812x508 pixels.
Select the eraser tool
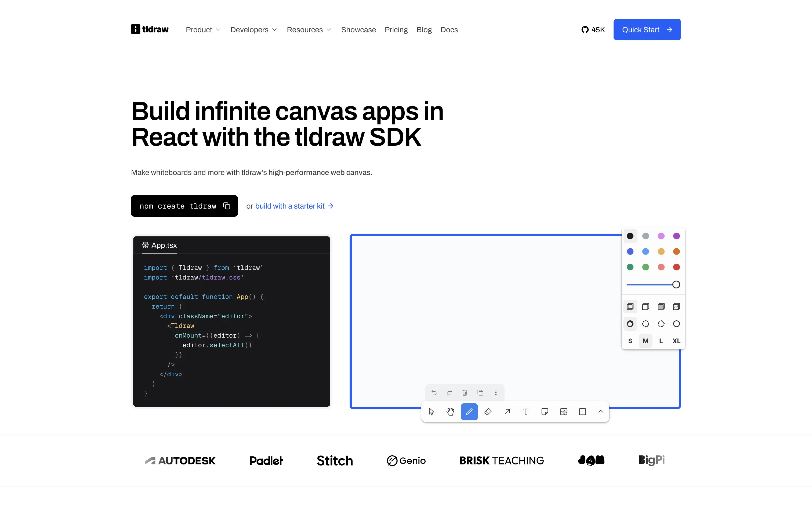488,412
